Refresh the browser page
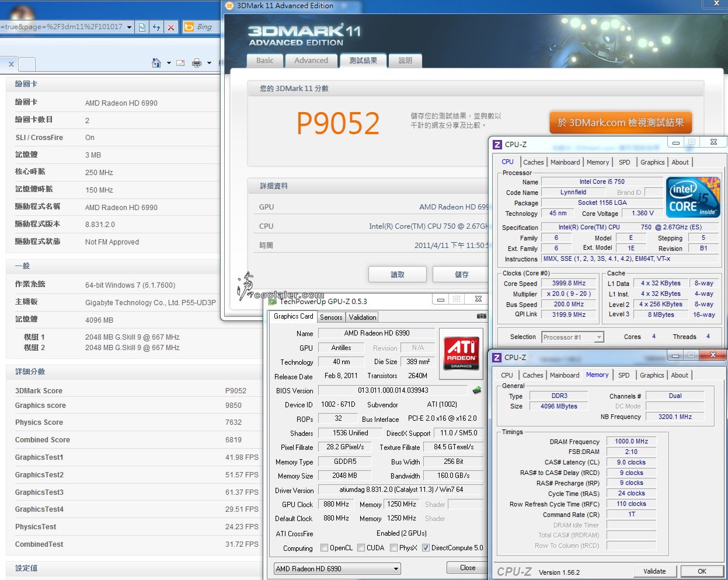The width and height of the screenshot is (728, 580). [156, 27]
